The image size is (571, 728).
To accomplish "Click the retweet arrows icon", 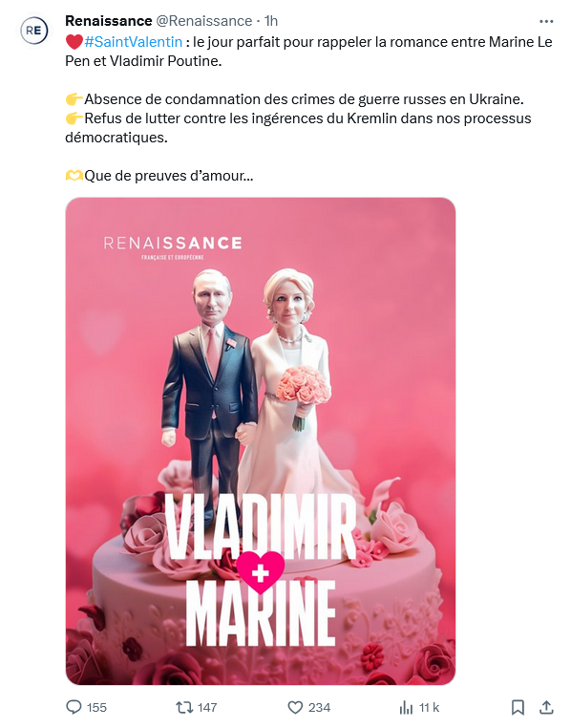I will (x=184, y=707).
